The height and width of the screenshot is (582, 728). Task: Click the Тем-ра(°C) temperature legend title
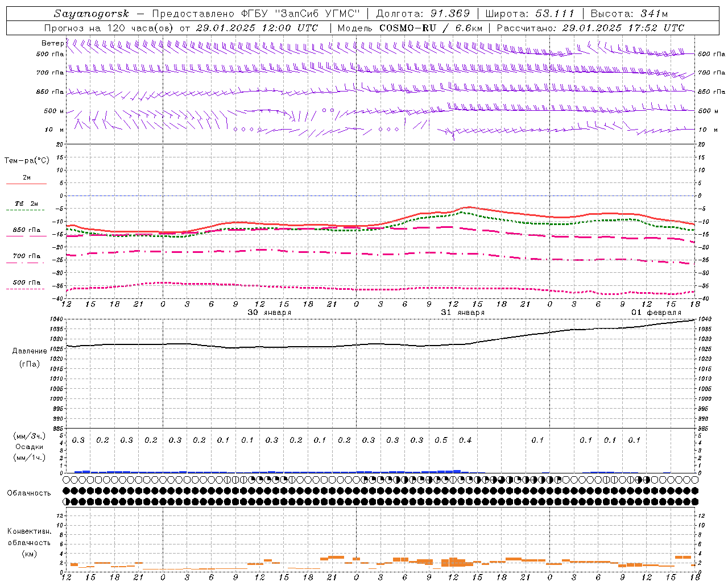(x=27, y=161)
